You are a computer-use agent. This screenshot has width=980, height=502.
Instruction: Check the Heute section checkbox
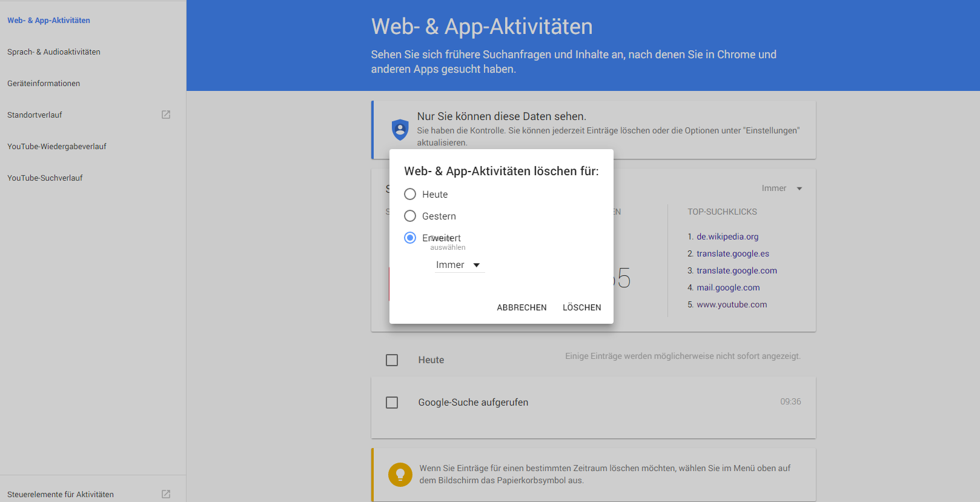[392, 360]
